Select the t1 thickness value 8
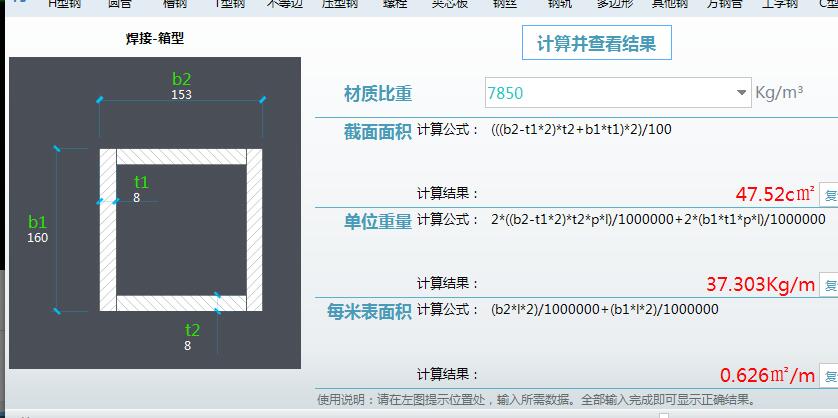This screenshot has width=838, height=418. pos(136,198)
